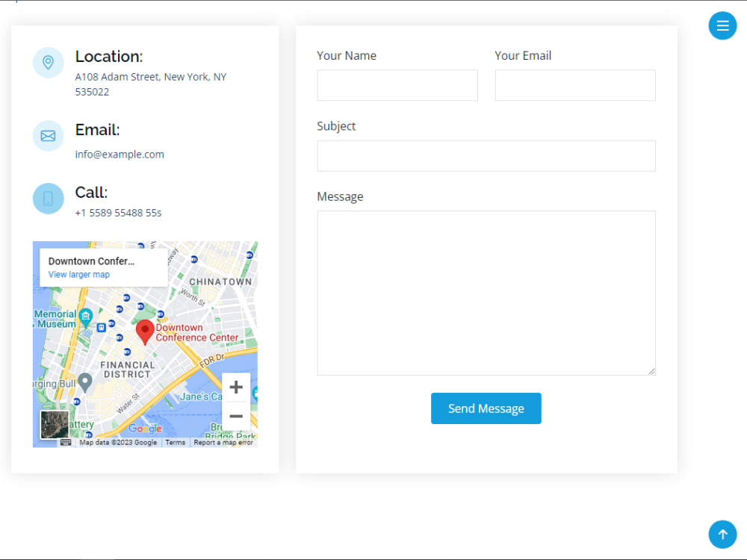The image size is (747, 560).
Task: Click the location pin icon
Action: [48, 63]
